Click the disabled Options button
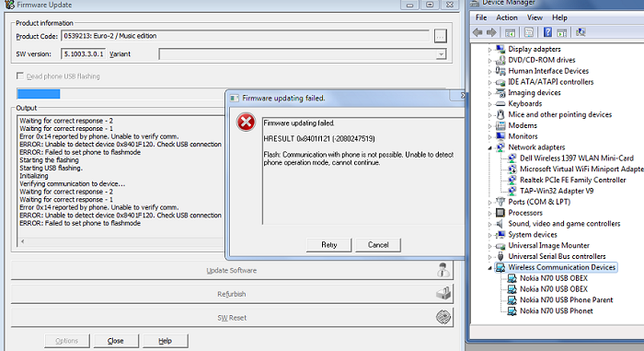Image resolution: width=644 pixels, height=351 pixels. (x=66, y=341)
